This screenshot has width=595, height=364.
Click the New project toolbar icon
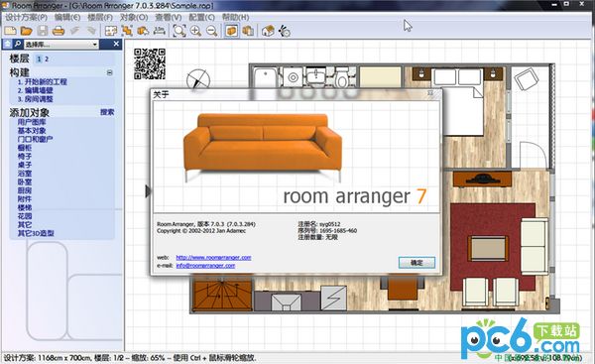point(11,31)
